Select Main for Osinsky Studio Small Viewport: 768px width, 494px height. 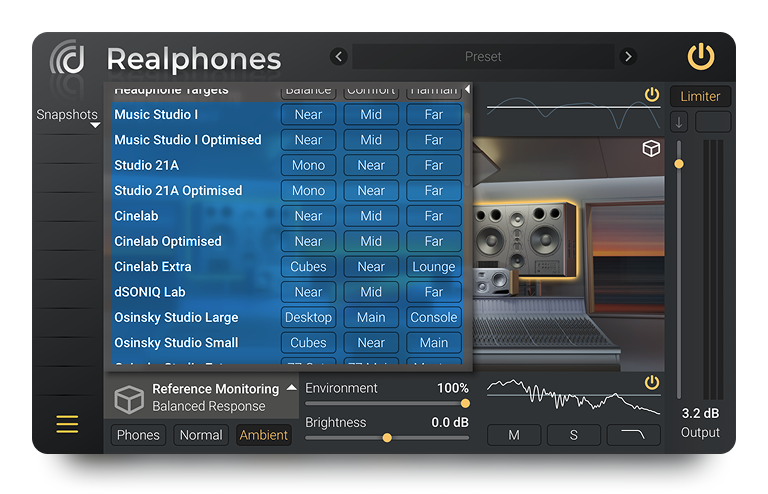click(x=433, y=343)
